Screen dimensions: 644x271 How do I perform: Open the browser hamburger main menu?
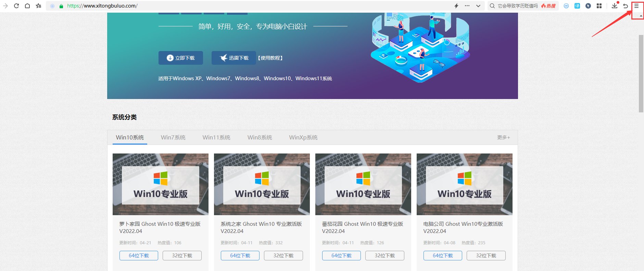pyautogui.click(x=636, y=6)
